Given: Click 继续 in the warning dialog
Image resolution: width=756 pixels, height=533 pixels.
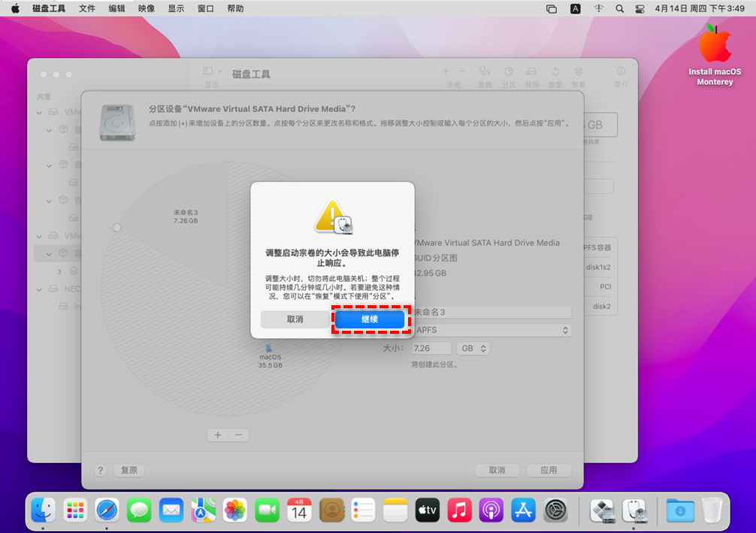Looking at the screenshot, I should pos(370,319).
